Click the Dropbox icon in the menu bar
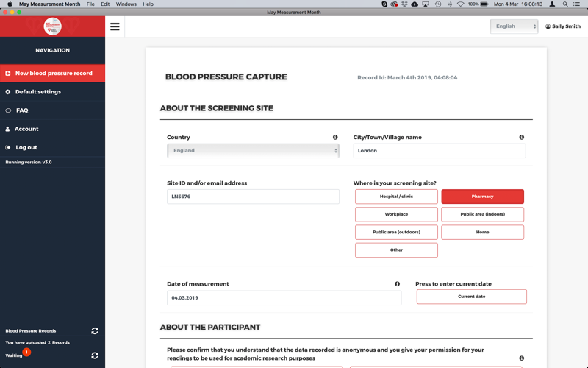This screenshot has width=588, height=368. pos(404,4)
